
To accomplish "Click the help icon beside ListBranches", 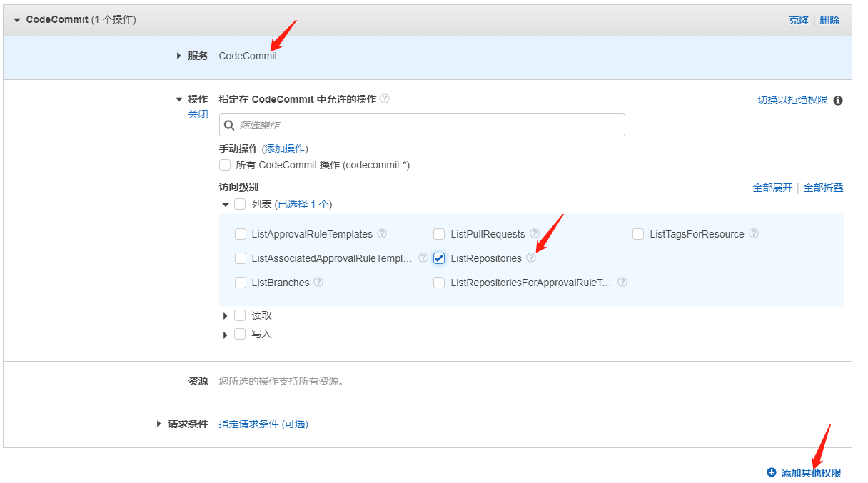I will point(319,282).
